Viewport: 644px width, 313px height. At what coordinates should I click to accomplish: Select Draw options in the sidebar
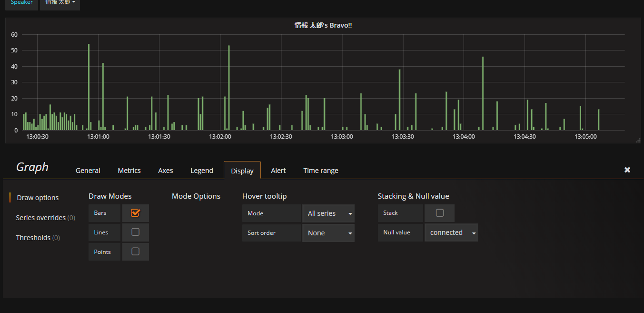pyautogui.click(x=38, y=198)
